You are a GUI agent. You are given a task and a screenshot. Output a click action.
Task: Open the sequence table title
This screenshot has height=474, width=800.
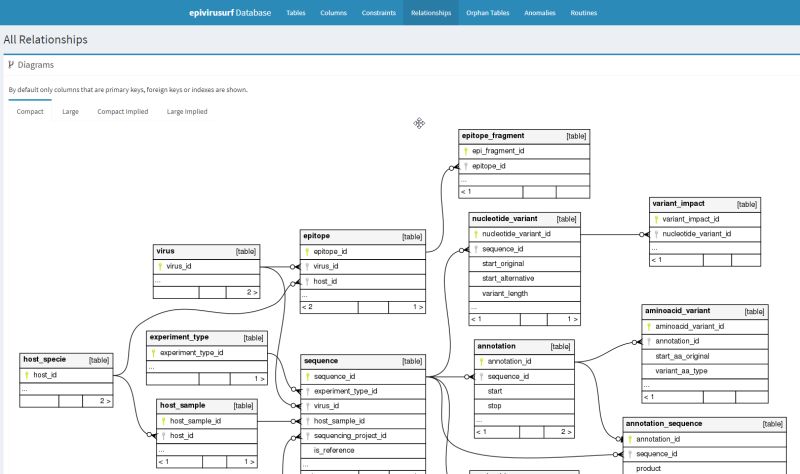point(321,361)
